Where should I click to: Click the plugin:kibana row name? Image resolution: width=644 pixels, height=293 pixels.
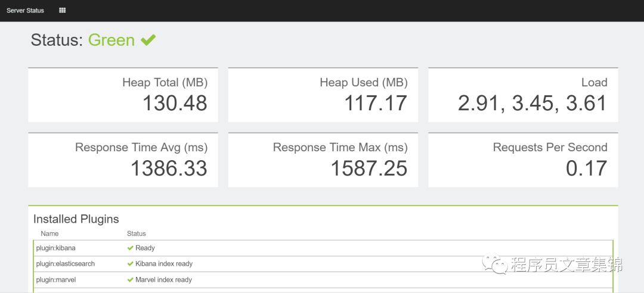click(x=55, y=248)
